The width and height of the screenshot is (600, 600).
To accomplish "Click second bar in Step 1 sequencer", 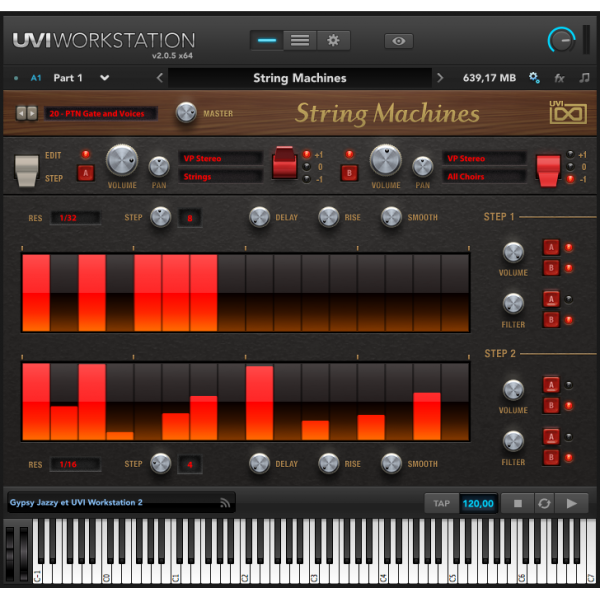I will point(64,293).
